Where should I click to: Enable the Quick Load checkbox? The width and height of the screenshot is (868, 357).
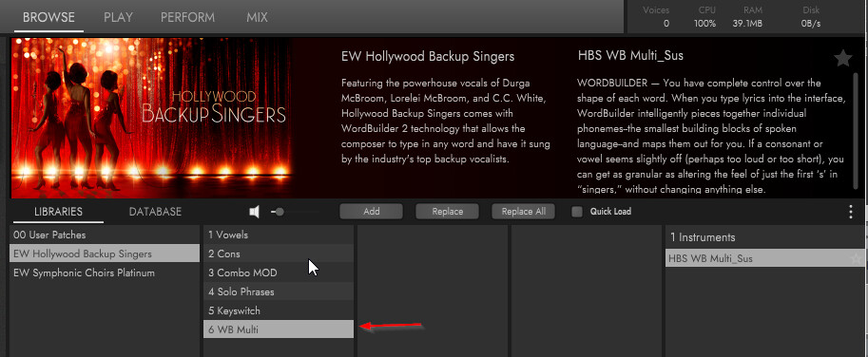click(x=577, y=212)
